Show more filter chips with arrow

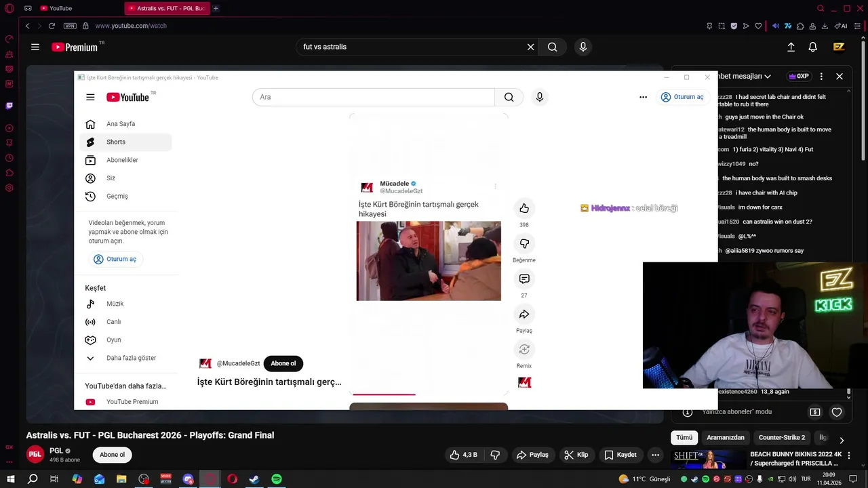[x=842, y=440]
